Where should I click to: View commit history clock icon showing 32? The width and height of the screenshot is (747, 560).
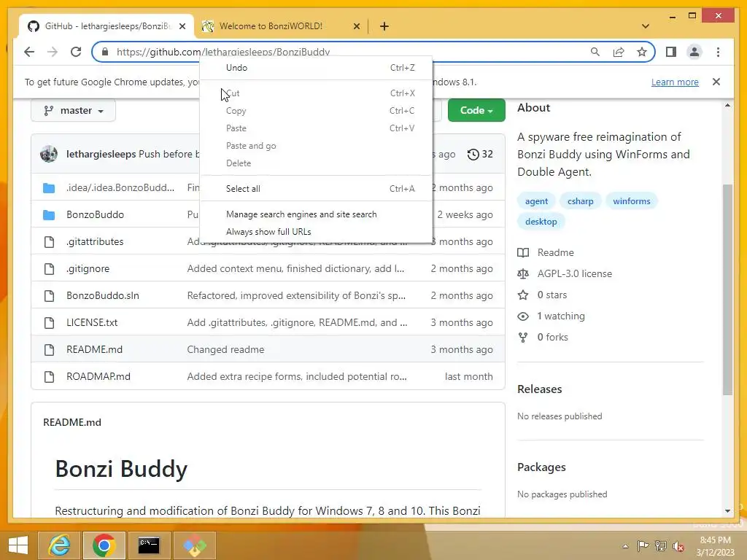click(480, 154)
